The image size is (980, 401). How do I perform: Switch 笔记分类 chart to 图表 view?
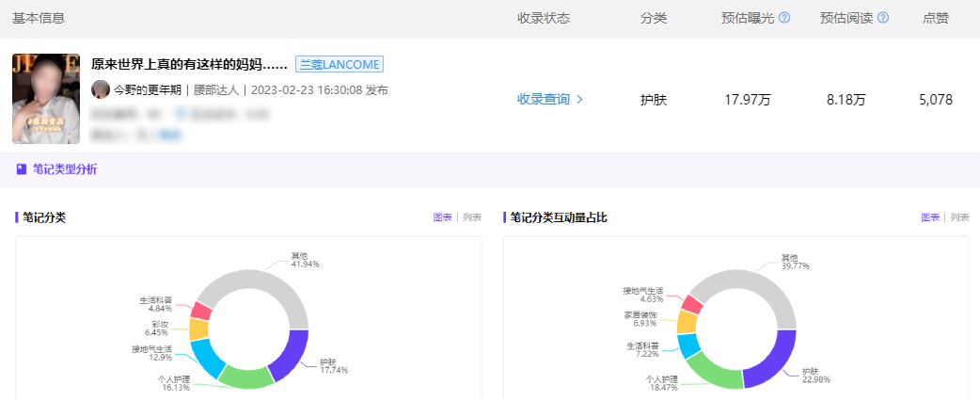click(442, 217)
